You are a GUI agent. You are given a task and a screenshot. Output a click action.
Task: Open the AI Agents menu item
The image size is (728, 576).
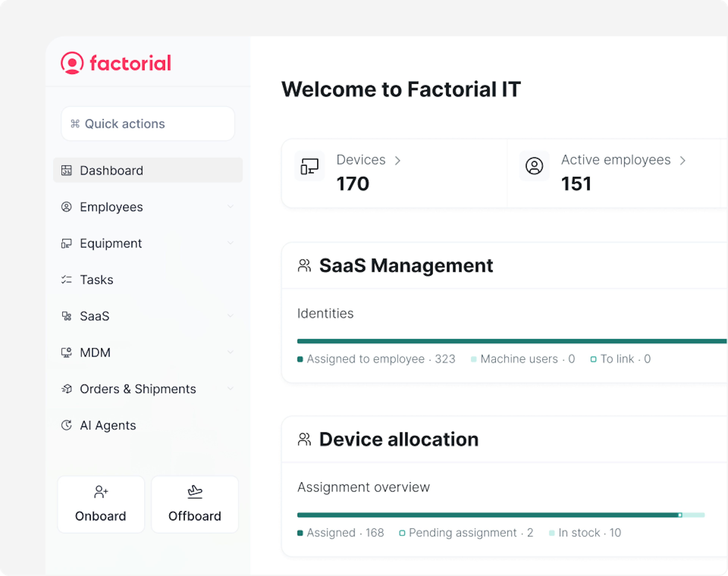(108, 425)
